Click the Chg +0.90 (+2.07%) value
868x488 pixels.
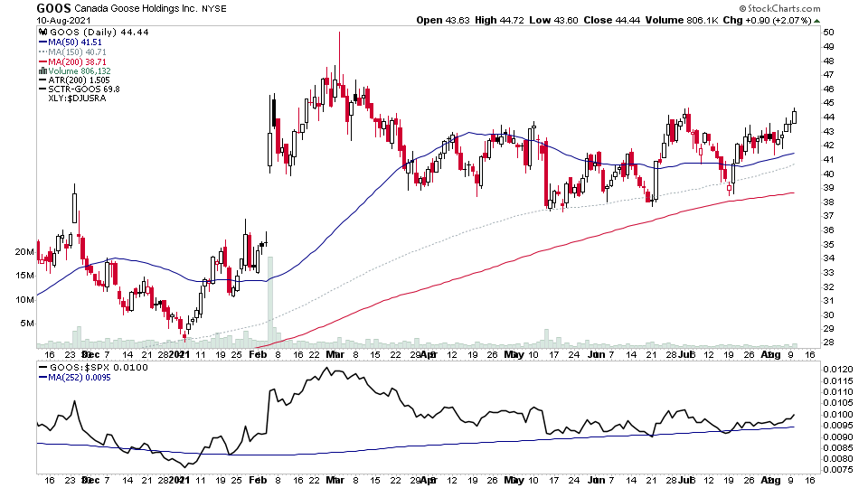(768, 20)
